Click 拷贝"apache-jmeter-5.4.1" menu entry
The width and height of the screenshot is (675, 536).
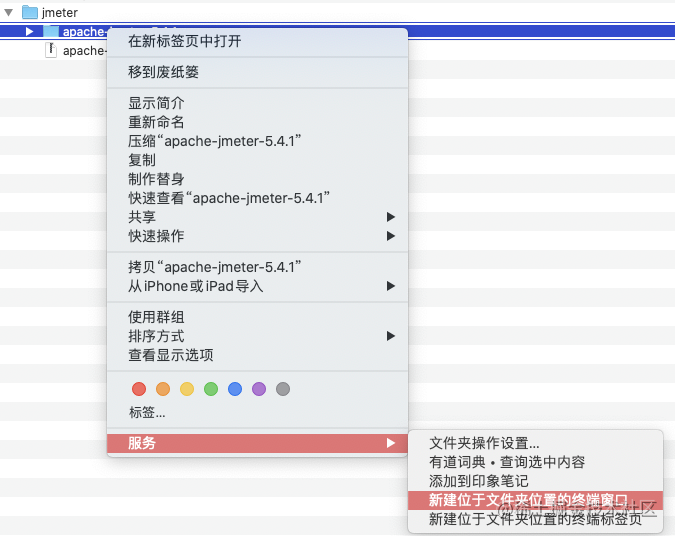(257, 267)
